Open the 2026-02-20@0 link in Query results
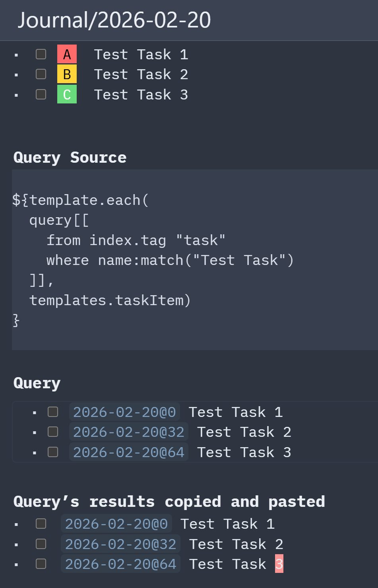378x588 pixels. coord(124,412)
